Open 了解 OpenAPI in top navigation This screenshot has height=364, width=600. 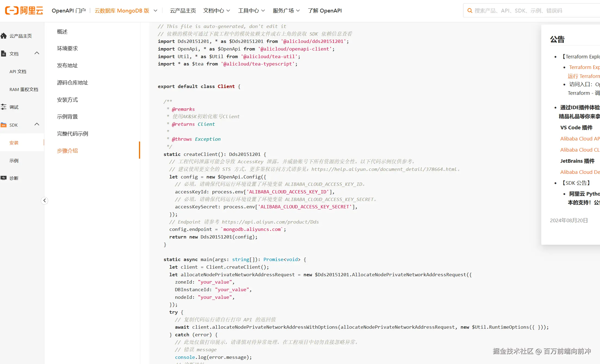pos(325,11)
